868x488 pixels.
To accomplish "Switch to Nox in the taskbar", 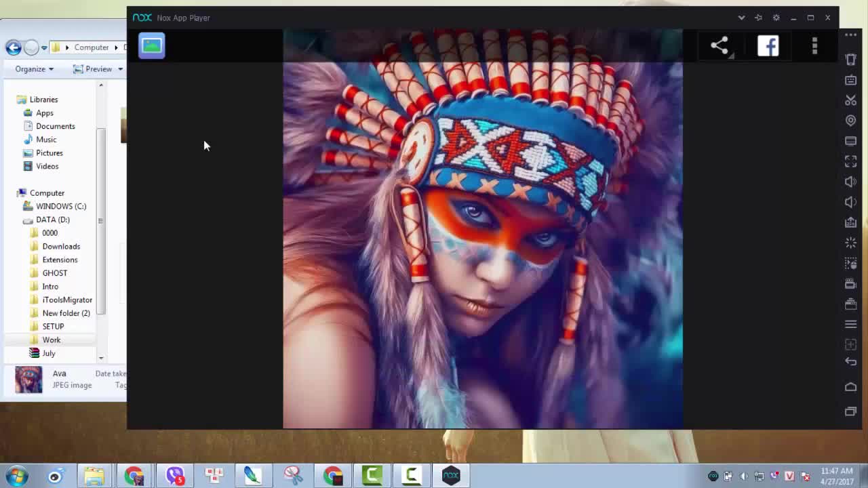I will point(451,476).
